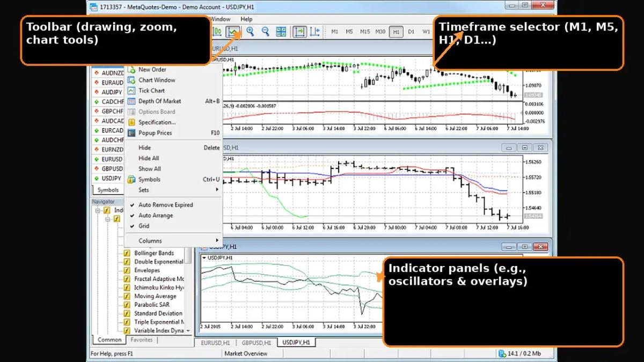Click Bollinger Bands indicator icon
Viewport: 644px width, 362px height.
tap(127, 253)
